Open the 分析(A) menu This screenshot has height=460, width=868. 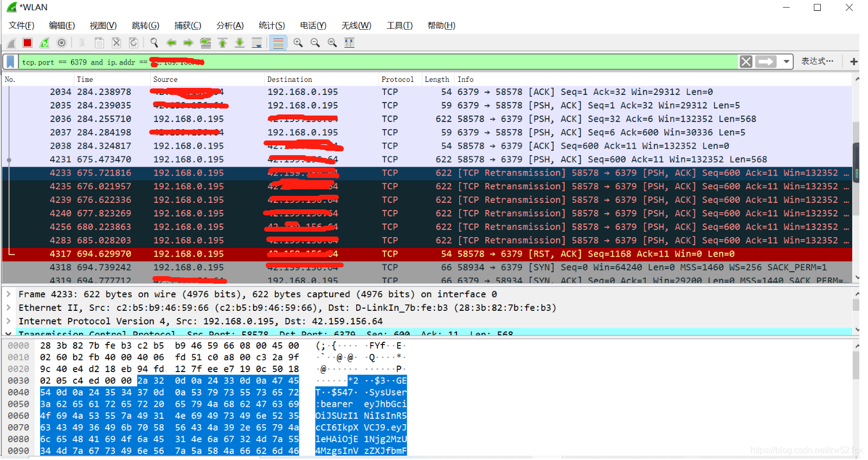click(230, 25)
